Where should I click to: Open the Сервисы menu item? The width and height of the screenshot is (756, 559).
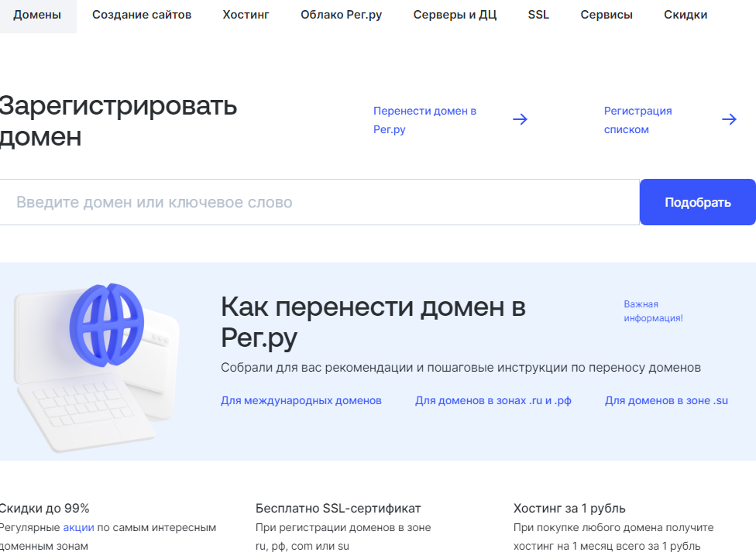click(x=607, y=15)
